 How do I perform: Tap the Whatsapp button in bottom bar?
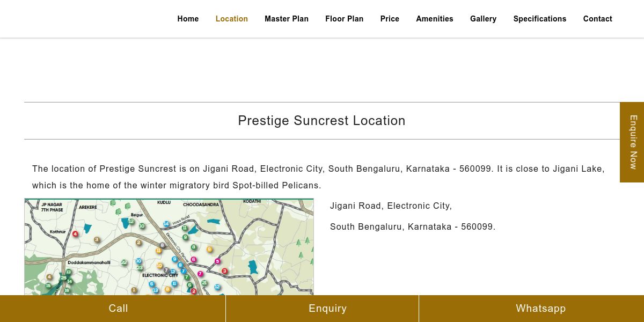531,309
